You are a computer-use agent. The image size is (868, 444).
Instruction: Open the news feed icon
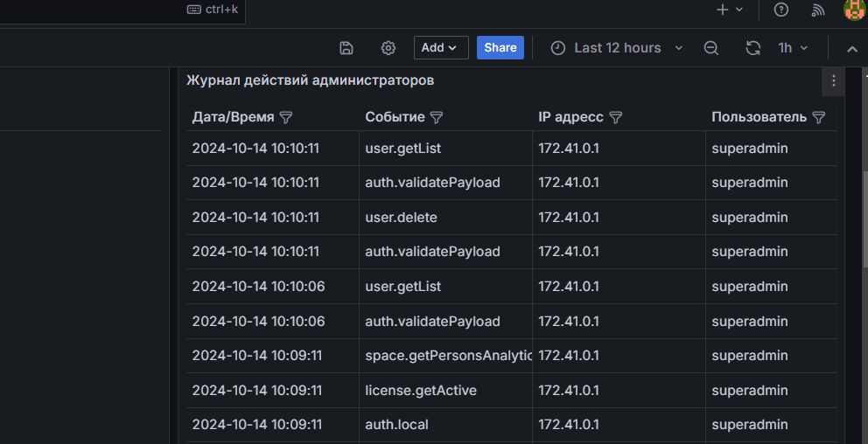coord(819,10)
